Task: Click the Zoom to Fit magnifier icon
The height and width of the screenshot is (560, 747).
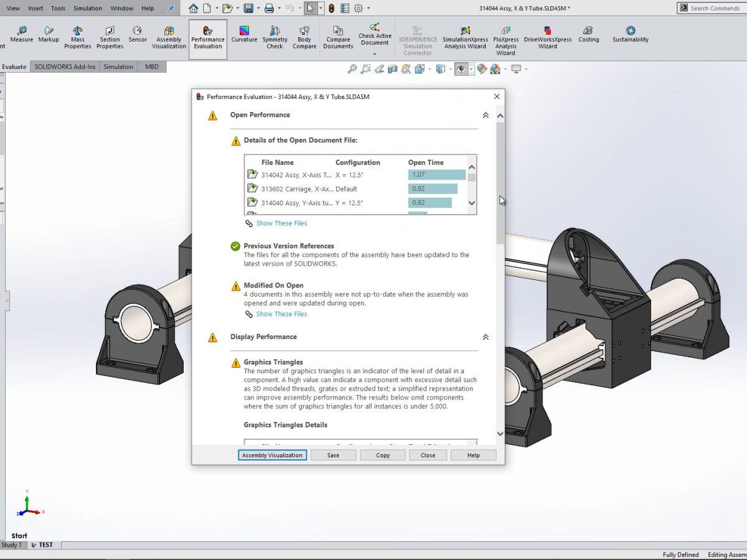Action: (x=352, y=69)
